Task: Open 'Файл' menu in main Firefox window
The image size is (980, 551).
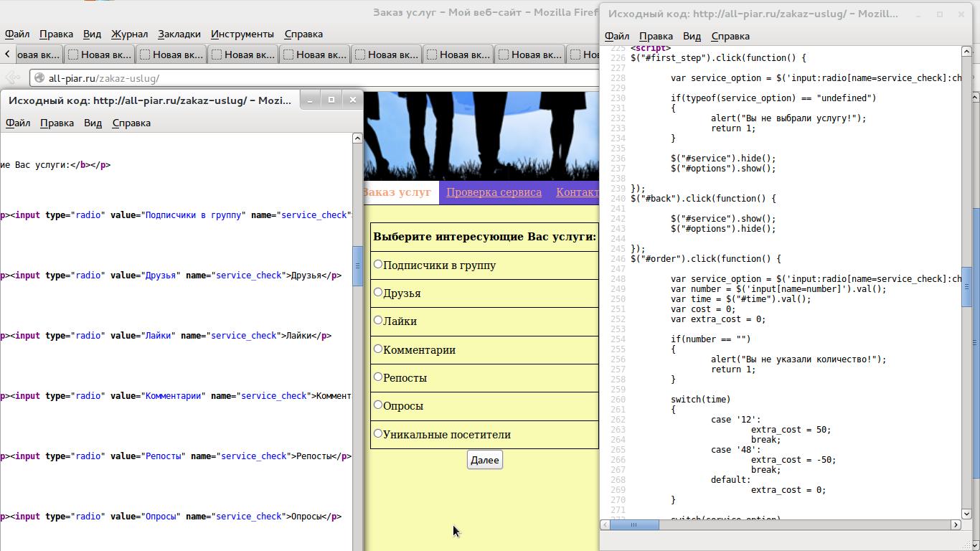Action: tap(17, 34)
